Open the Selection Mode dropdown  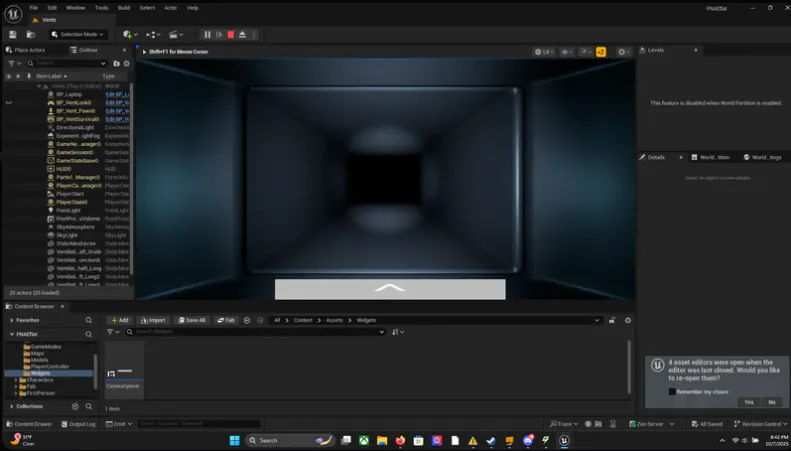(x=78, y=34)
